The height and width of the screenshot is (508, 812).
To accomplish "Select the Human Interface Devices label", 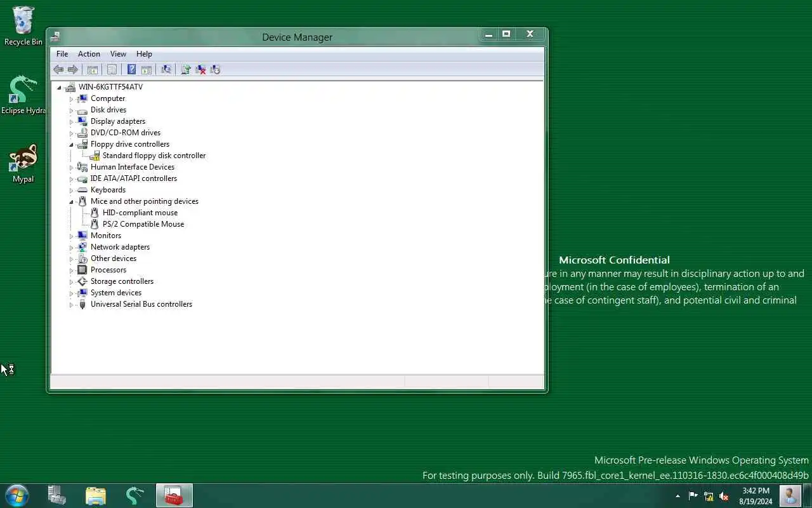I will [x=133, y=167].
